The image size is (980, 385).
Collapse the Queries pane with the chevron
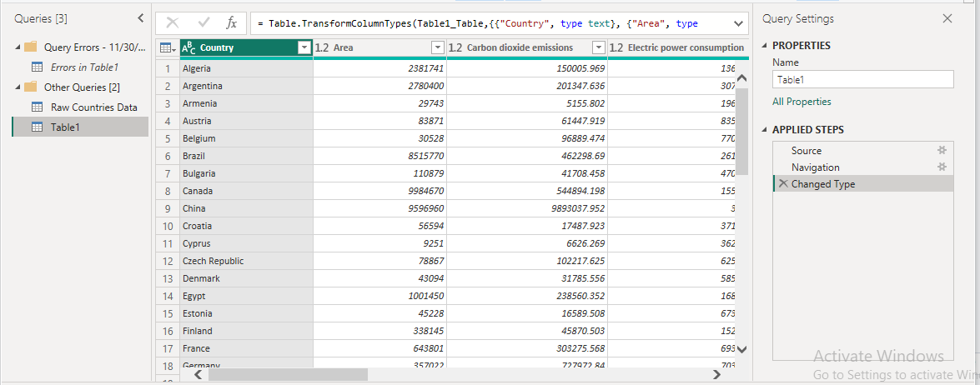coord(141,18)
